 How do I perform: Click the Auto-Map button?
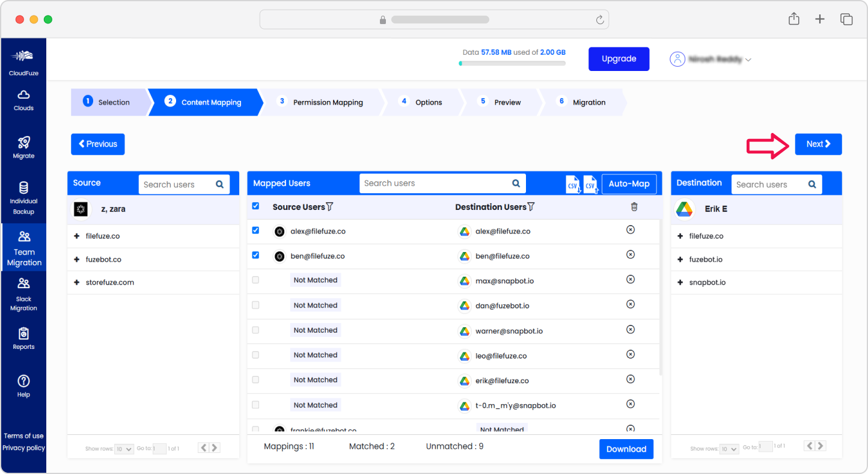coord(629,184)
